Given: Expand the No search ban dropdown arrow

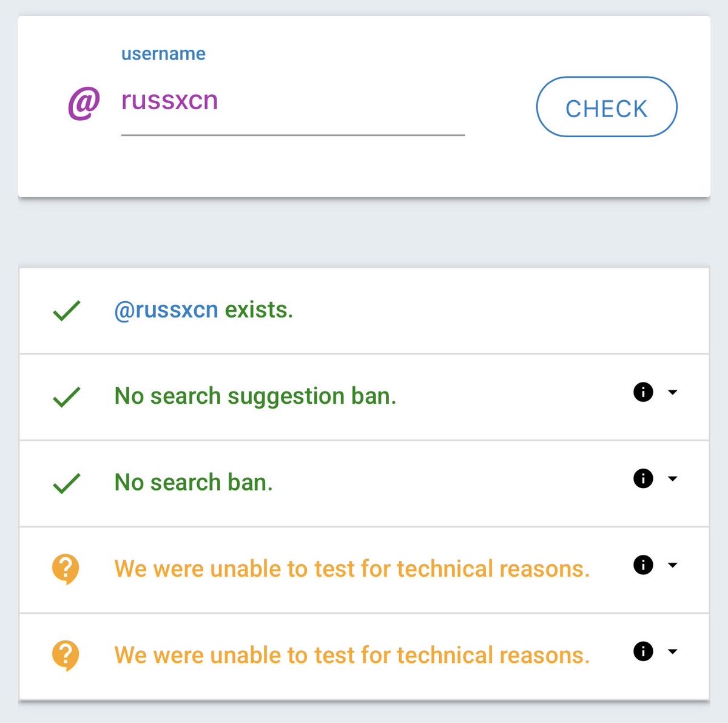Looking at the screenshot, I should tap(672, 478).
